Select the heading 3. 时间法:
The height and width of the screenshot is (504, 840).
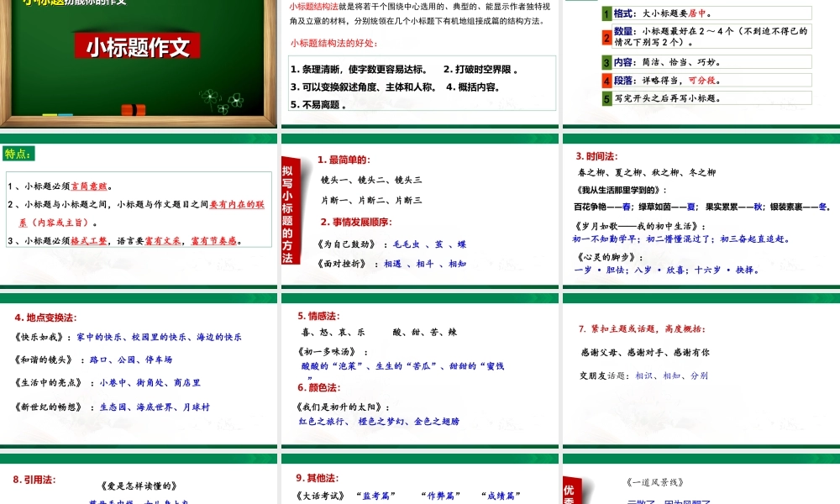[x=596, y=156]
